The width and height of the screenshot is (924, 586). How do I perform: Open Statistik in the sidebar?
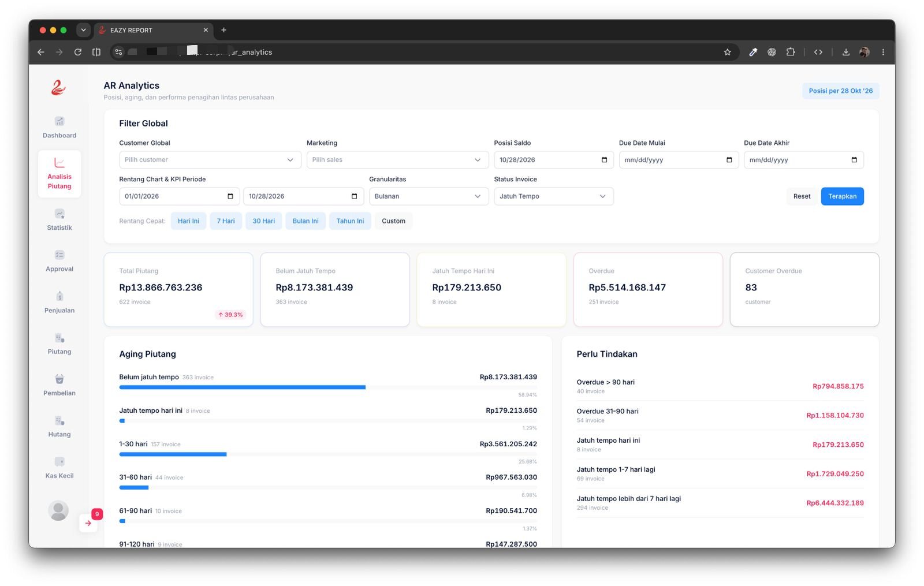pos(59,220)
